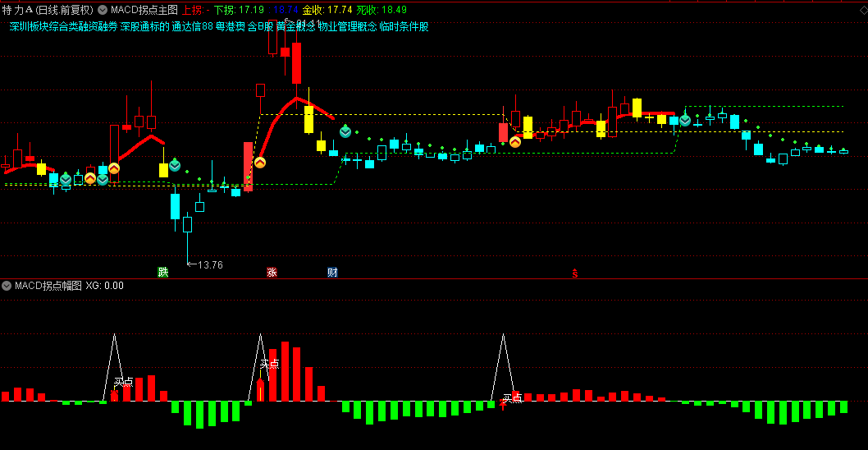Click the MACD拐点主图 indicator name
868x450 pixels.
pyautogui.click(x=144, y=10)
